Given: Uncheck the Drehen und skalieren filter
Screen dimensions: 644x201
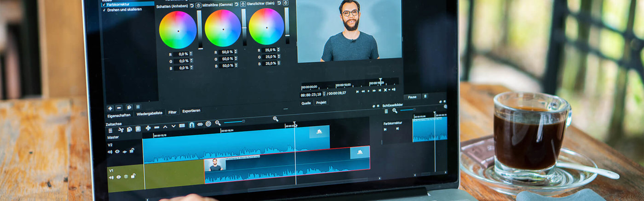Looking at the screenshot, I should click(x=103, y=10).
